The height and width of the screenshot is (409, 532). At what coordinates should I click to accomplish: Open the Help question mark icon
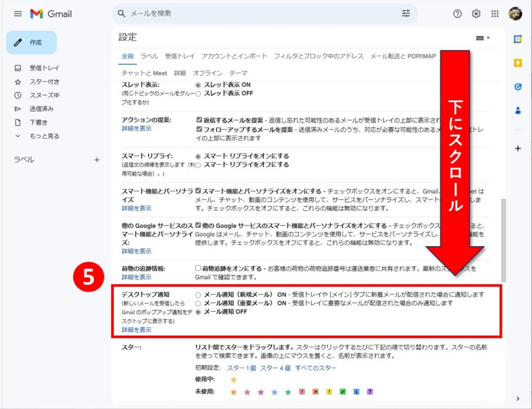pos(457,14)
